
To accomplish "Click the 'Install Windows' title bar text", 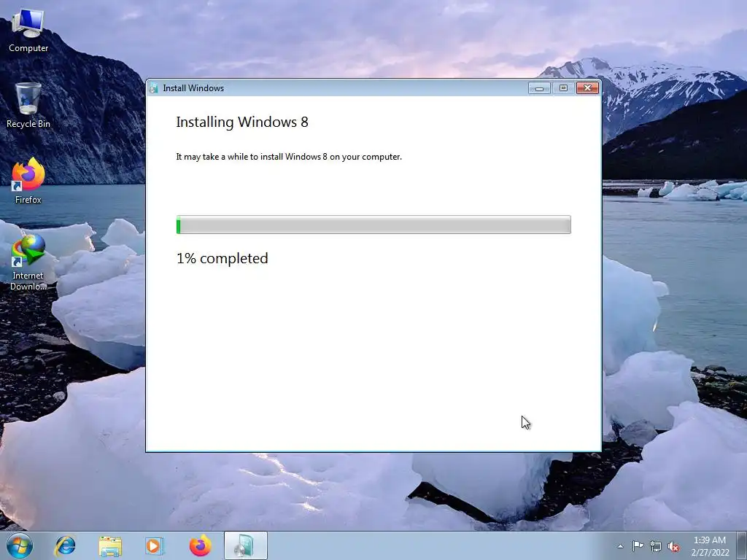I will [193, 88].
